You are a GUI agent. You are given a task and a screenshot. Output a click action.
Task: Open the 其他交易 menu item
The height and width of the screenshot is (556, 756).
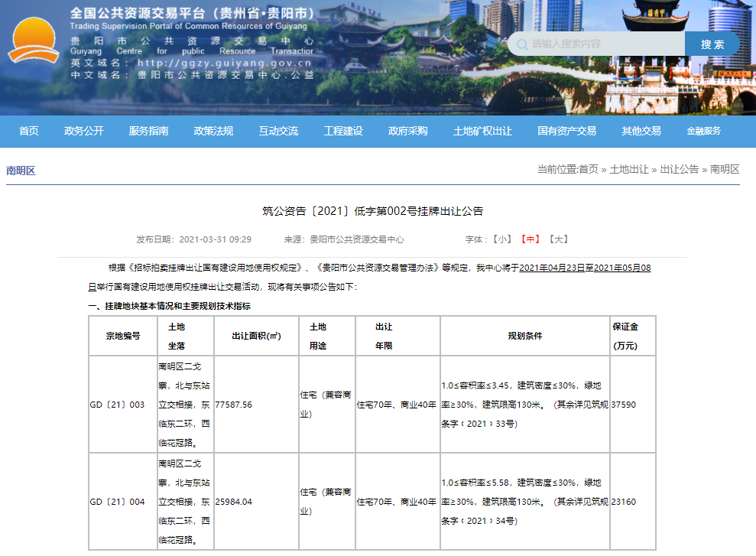pyautogui.click(x=641, y=131)
